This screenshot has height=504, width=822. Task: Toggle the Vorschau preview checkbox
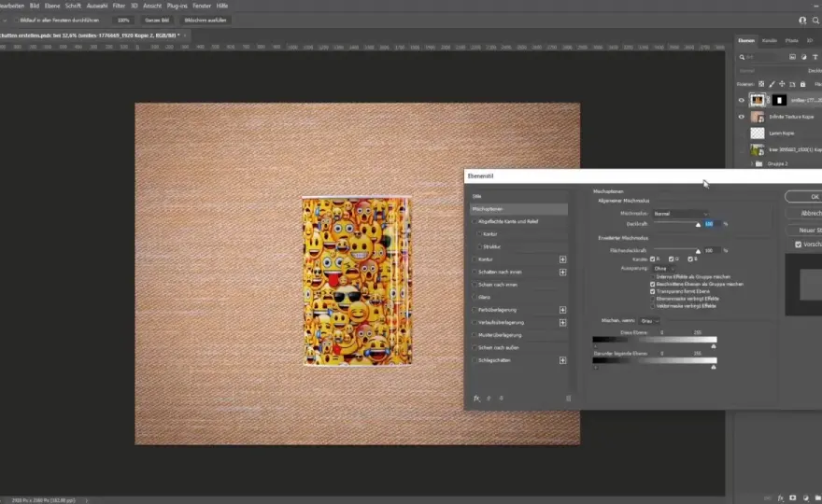[x=798, y=245]
